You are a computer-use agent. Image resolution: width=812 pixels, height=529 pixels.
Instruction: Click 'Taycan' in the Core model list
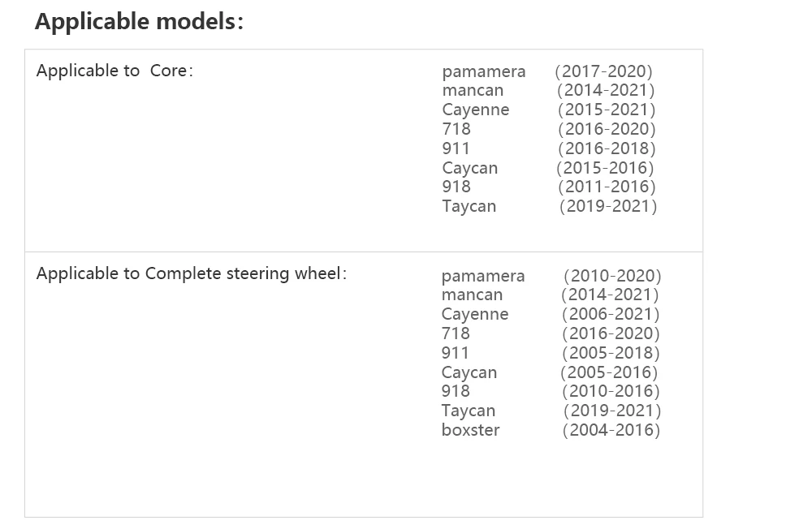469,206
